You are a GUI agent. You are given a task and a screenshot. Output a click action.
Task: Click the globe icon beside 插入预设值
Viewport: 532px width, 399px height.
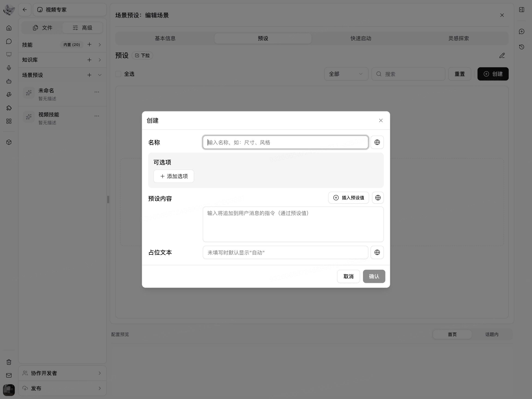(378, 198)
